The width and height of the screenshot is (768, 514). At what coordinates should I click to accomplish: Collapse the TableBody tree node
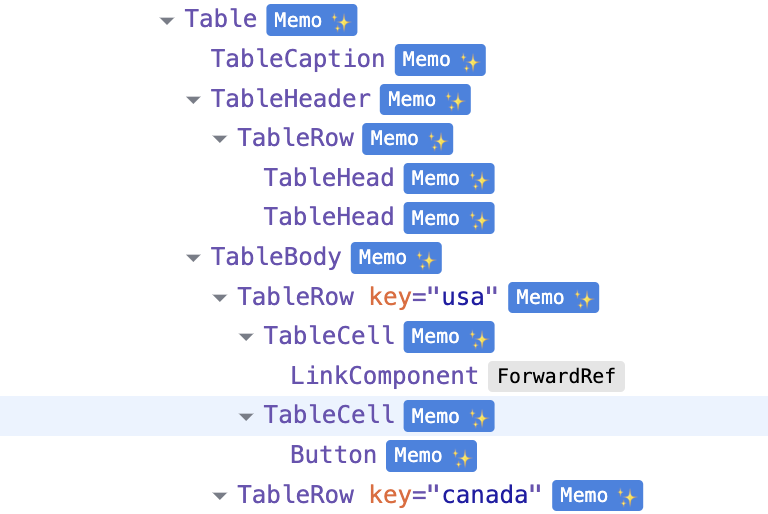[193, 258]
